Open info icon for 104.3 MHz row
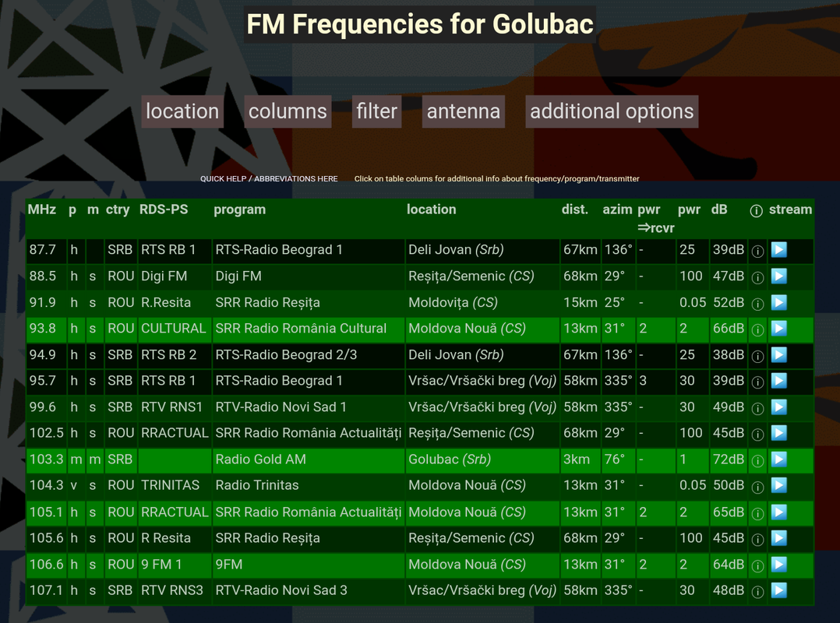Viewport: 840px width, 623px height. pyautogui.click(x=757, y=486)
